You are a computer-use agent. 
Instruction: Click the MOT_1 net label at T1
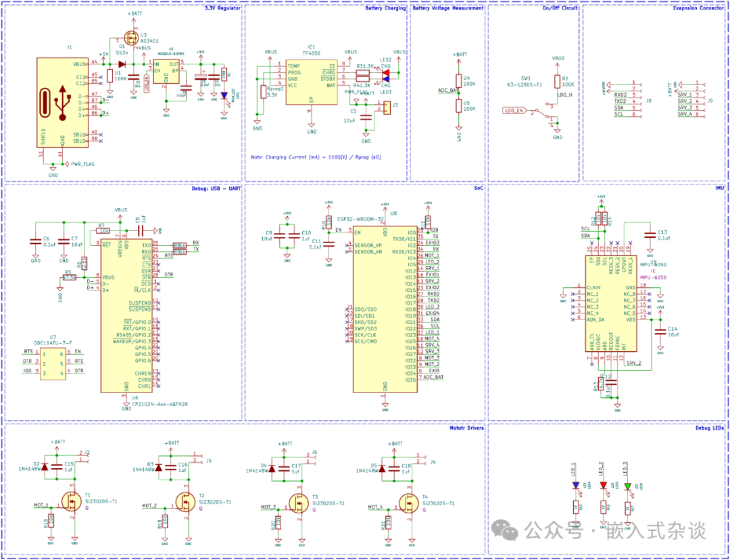click(x=41, y=505)
